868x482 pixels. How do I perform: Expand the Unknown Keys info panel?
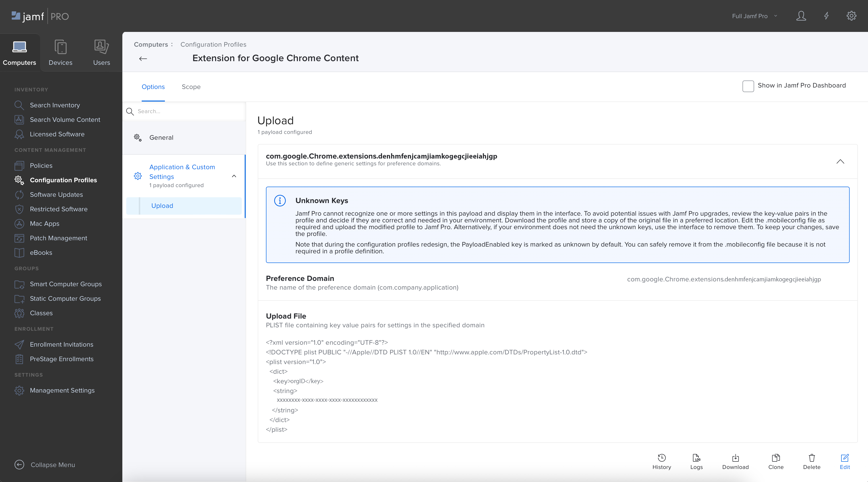(280, 200)
